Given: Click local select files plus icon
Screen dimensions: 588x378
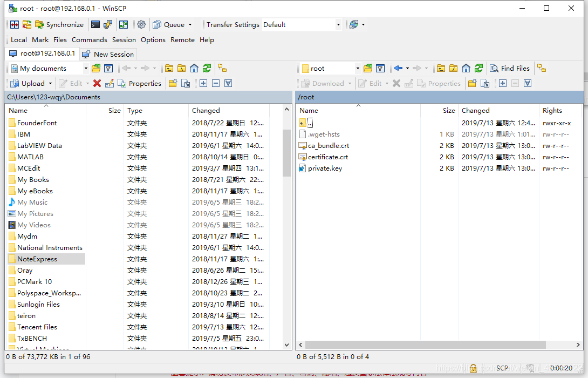Looking at the screenshot, I should (203, 83).
